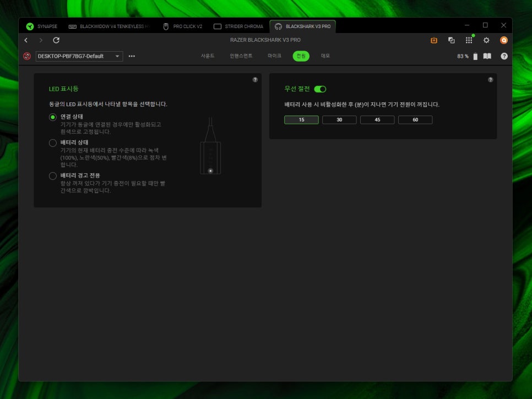The width and height of the screenshot is (532, 399).
Task: Click help icon in LED 표시등 panel
Action: tap(255, 80)
